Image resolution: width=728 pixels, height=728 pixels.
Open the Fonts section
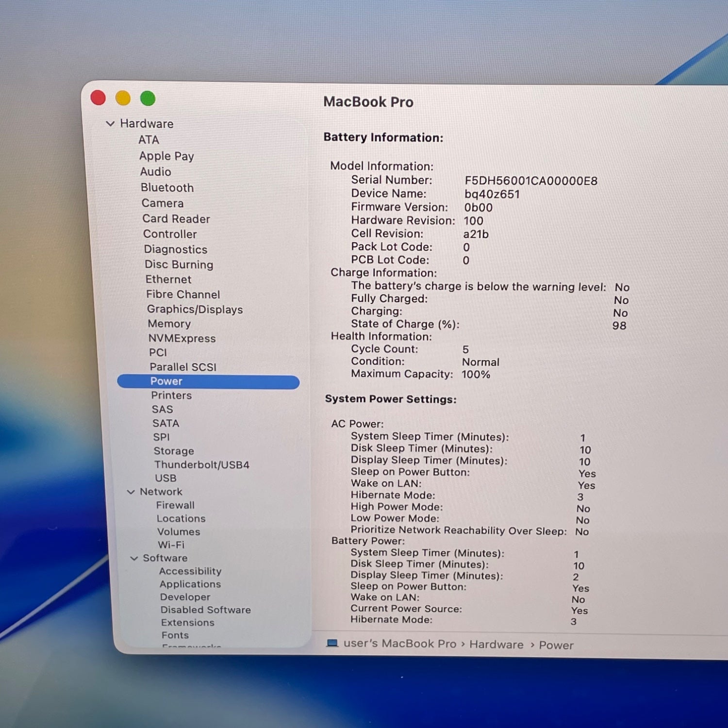click(175, 635)
